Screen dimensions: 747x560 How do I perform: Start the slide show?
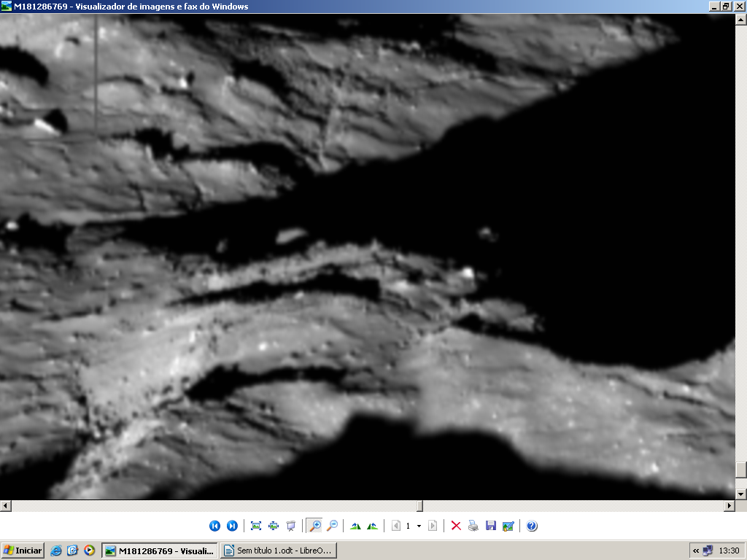tap(291, 526)
